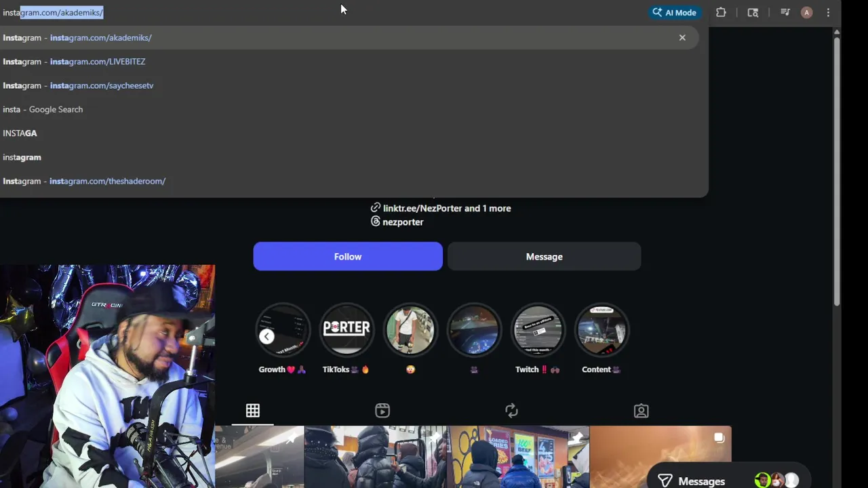868x488 pixels.
Task: Select the instagram.com/akademiks/ suggestion
Action: pos(349,37)
